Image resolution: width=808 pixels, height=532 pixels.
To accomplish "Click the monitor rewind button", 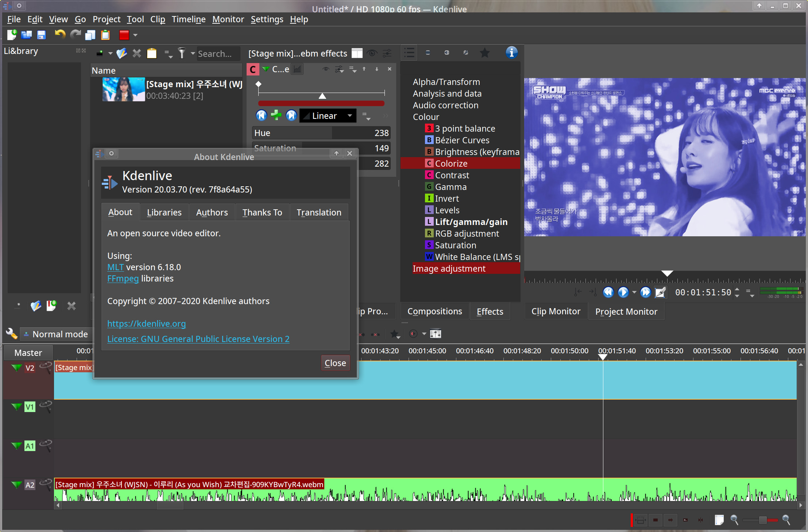I will pyautogui.click(x=608, y=292).
